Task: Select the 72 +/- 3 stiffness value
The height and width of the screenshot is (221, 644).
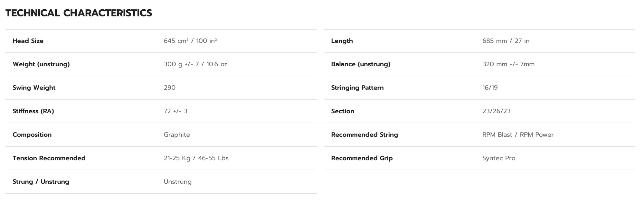Action: pyautogui.click(x=175, y=111)
